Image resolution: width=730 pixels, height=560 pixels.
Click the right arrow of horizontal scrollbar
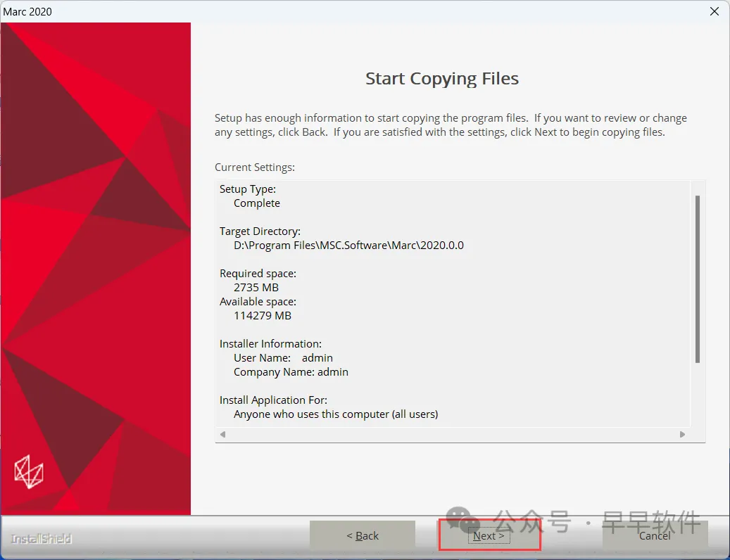(x=683, y=434)
